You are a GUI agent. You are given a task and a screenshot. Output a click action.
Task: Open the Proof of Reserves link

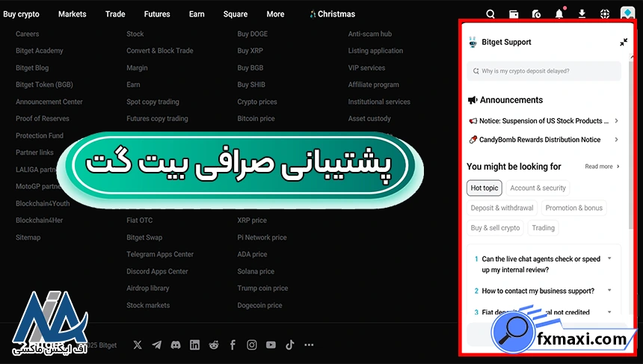tap(43, 118)
